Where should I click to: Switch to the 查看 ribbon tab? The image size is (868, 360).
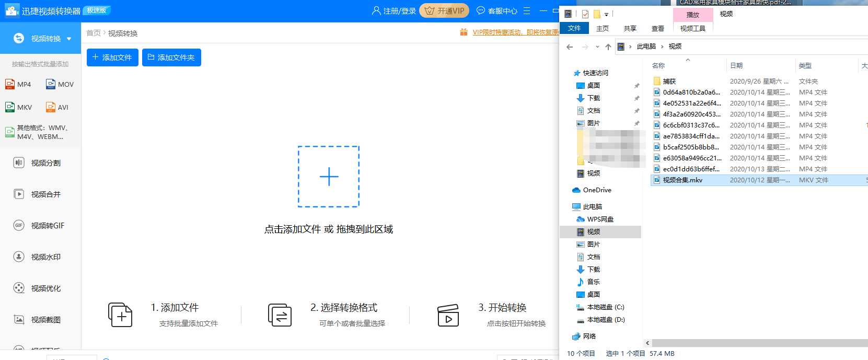(658, 29)
